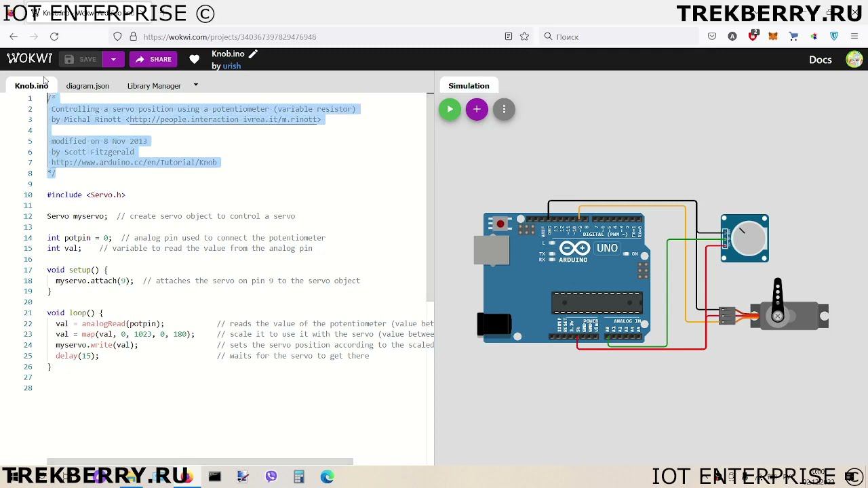The width and height of the screenshot is (868, 488).
Task: Switch to the Knob.ino tab
Action: point(31,86)
